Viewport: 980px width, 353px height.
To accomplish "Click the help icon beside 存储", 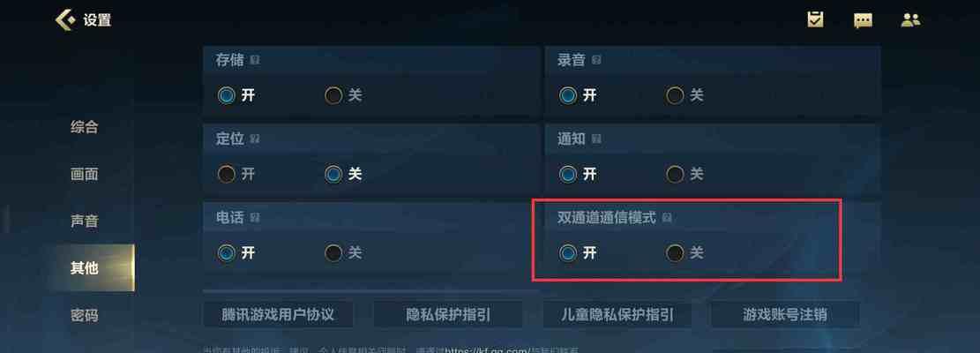I will 255,60.
